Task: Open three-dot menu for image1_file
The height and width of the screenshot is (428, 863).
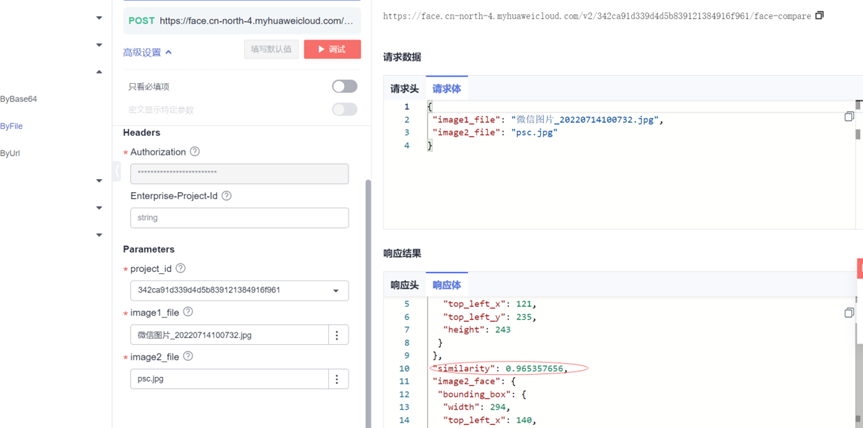Action: [x=337, y=335]
